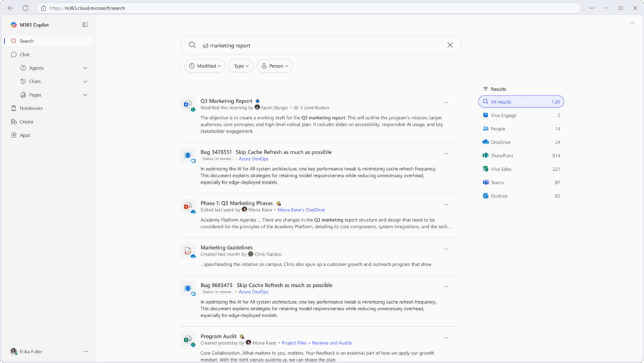Open the Type filter dropdown
The height and width of the screenshot is (363, 644).
(x=241, y=66)
